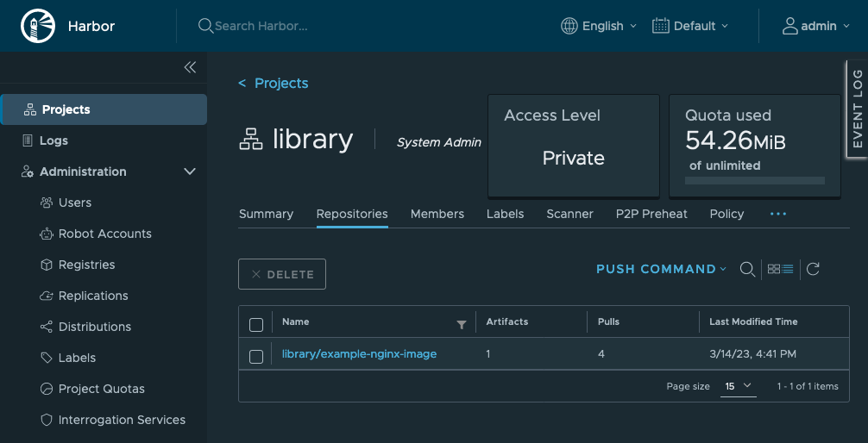The height and width of the screenshot is (443, 868).
Task: Open the Event Log side panel
Action: (856, 109)
